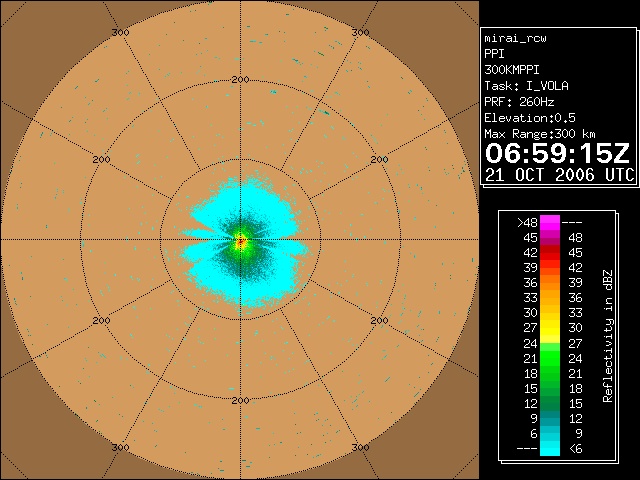The image size is (640, 480).
Task: Click the 'Reflectivity in dBZ' legend title
Action: click(x=608, y=336)
